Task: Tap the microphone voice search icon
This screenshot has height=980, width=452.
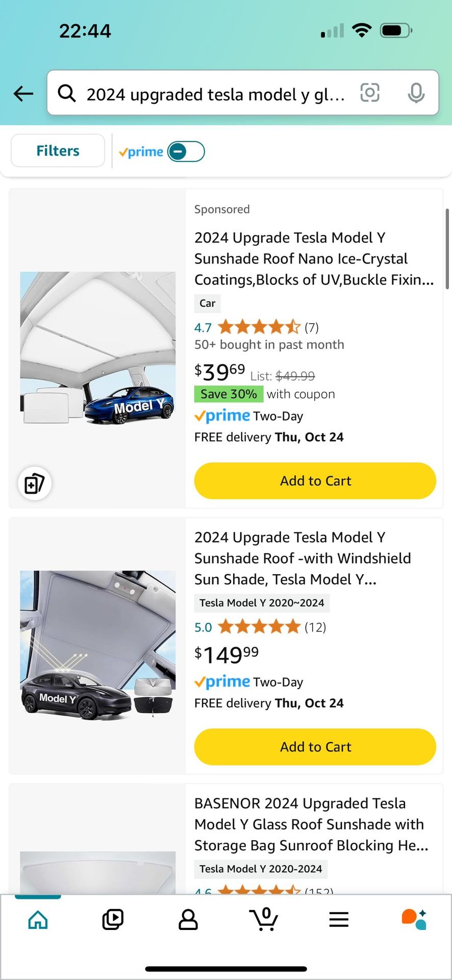Action: (416, 93)
